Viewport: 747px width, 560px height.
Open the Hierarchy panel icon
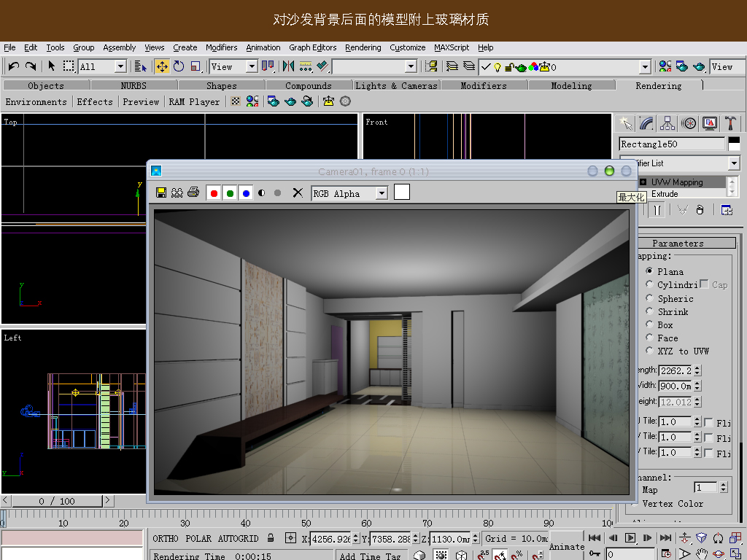click(x=667, y=123)
